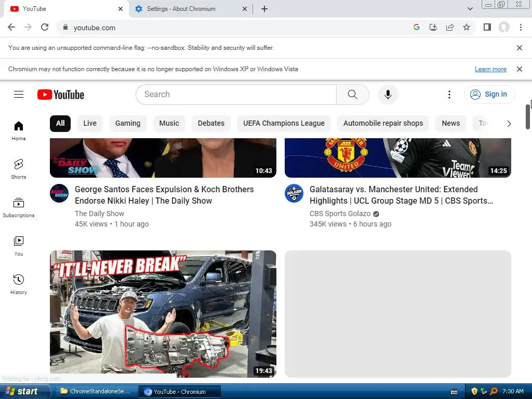Close the Settings - About Chromium tab

tap(245, 9)
